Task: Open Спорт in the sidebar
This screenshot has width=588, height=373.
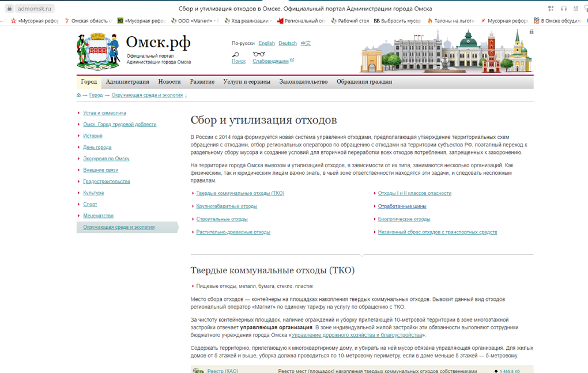Action: 90,204
